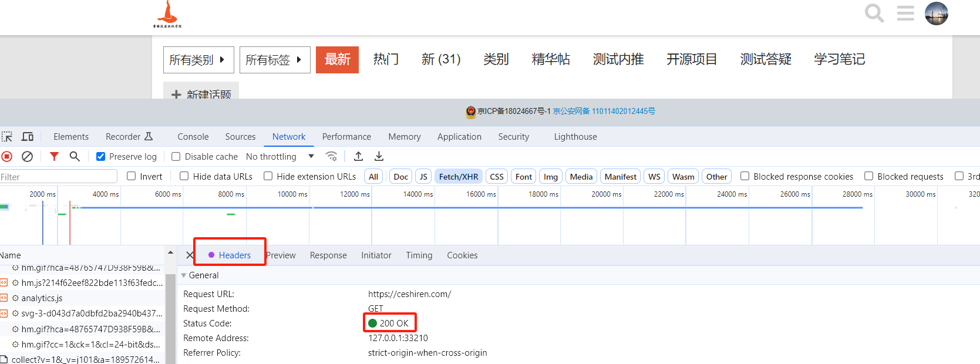Toggle the filter funnel icon
The width and height of the screenshot is (980, 364).
pos(54,156)
